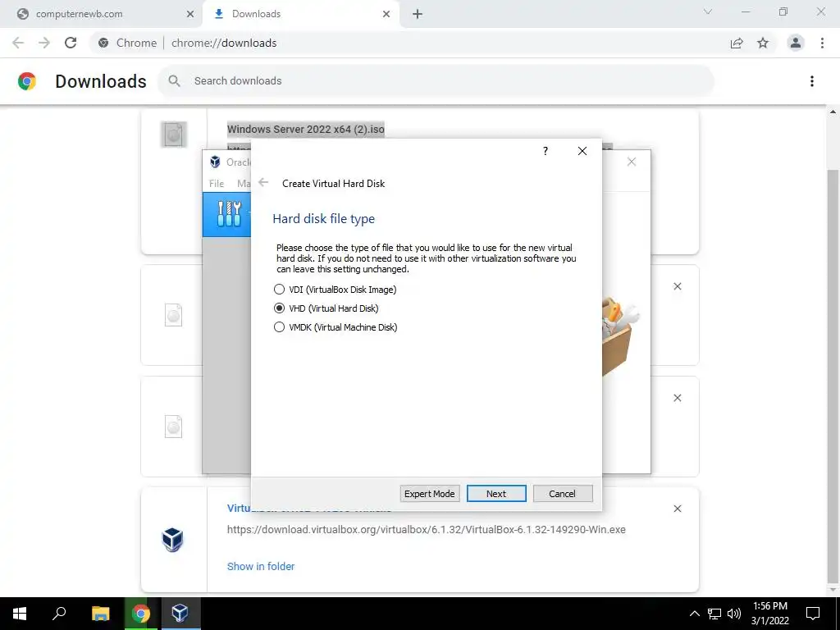Viewport: 840px width, 630px height.
Task: Click the VirtualBox cube icon in the title bar
Action: 216,162
